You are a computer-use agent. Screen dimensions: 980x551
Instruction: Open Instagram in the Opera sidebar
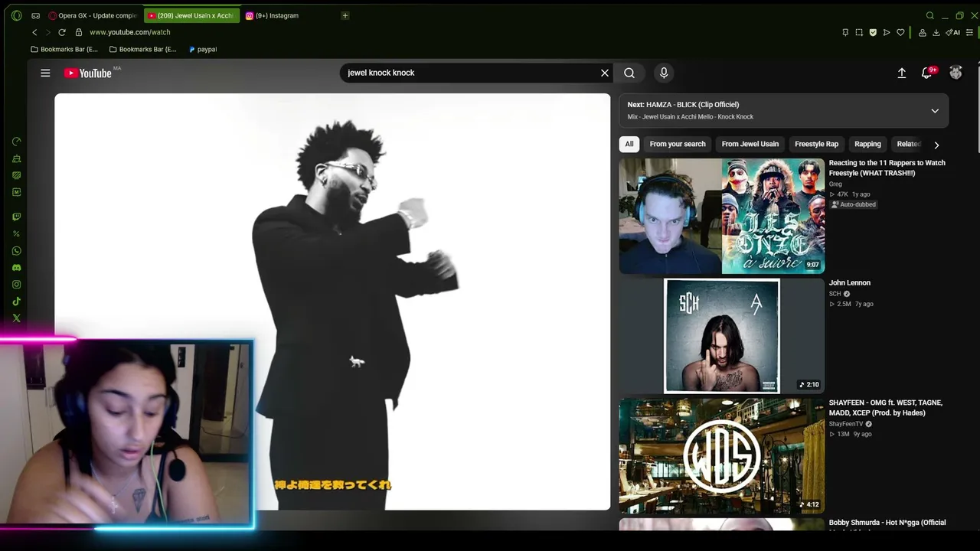coord(17,285)
